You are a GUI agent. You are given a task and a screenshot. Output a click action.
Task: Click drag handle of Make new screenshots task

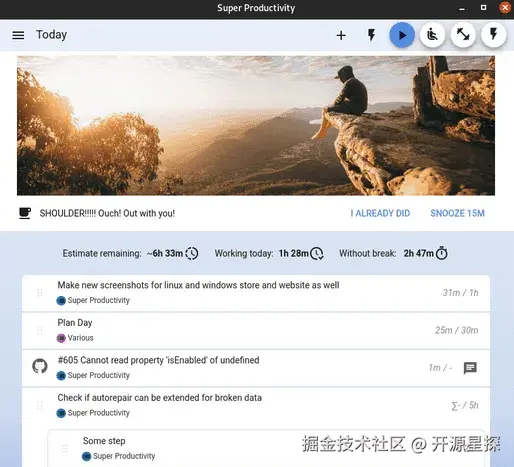(x=40, y=293)
